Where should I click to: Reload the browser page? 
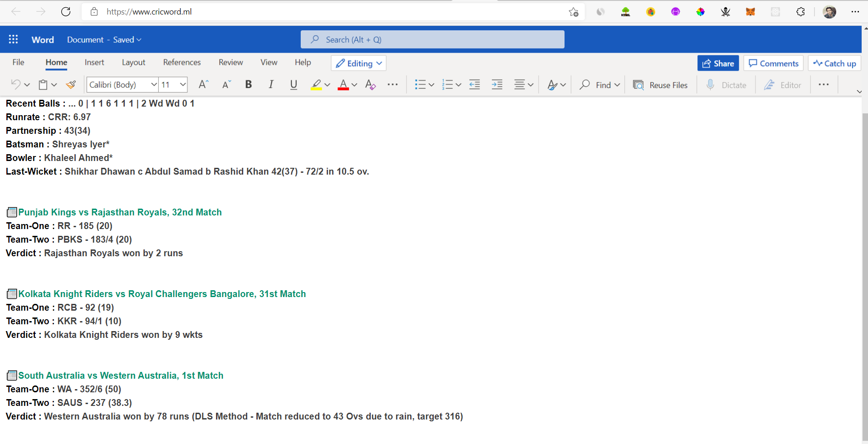click(66, 12)
